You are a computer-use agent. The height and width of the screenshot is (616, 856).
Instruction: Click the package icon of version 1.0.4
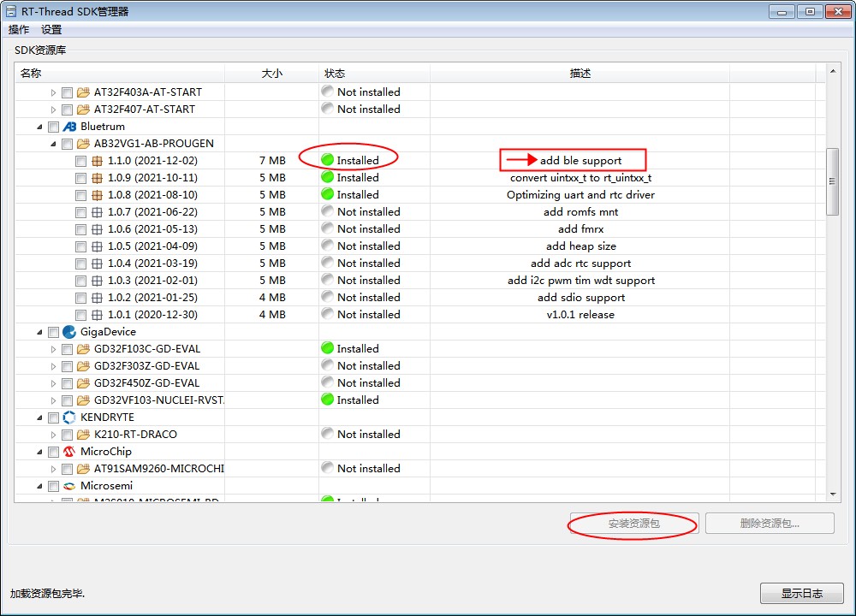point(97,264)
